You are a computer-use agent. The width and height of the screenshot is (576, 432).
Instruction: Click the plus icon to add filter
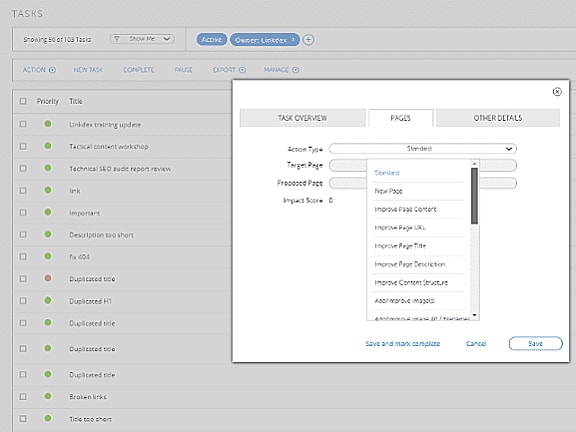(x=308, y=40)
